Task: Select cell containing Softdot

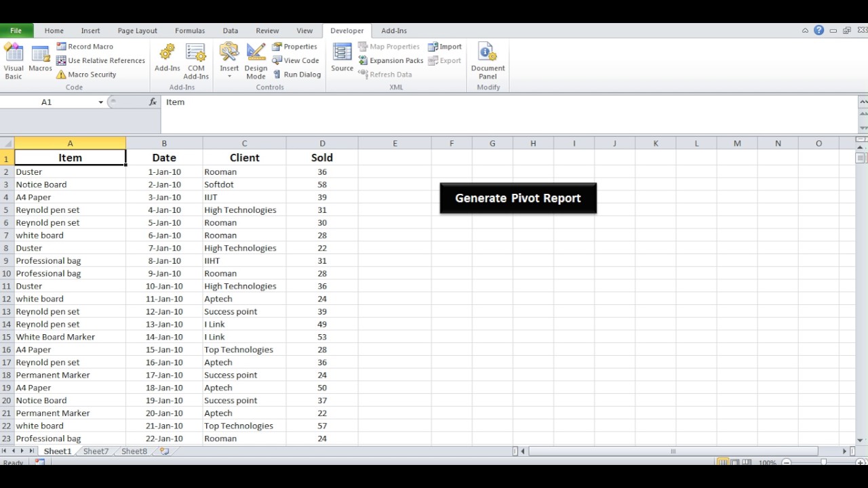Action: (x=244, y=184)
